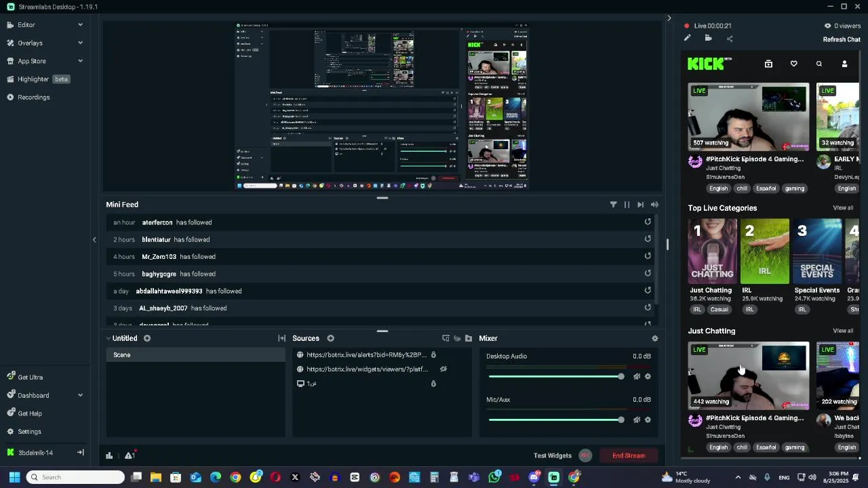Open scene transitions icon
The height and width of the screenshot is (488, 868).
281,338
